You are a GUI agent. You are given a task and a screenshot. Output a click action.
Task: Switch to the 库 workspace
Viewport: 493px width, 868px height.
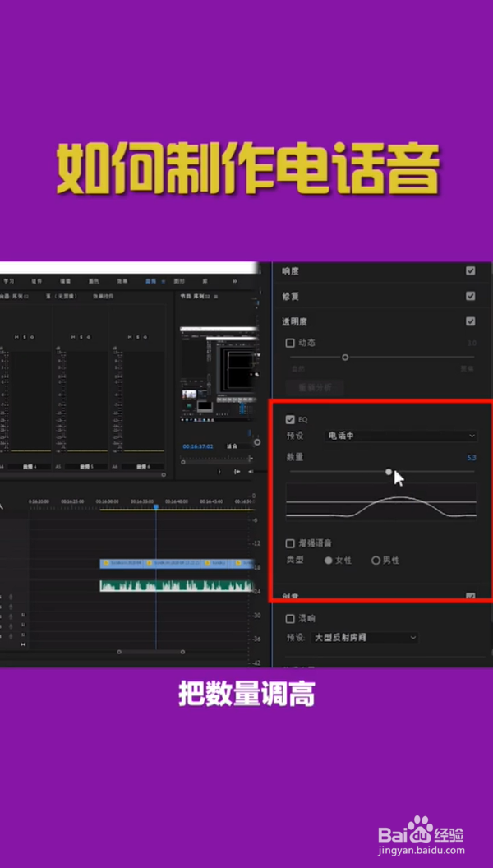[205, 281]
